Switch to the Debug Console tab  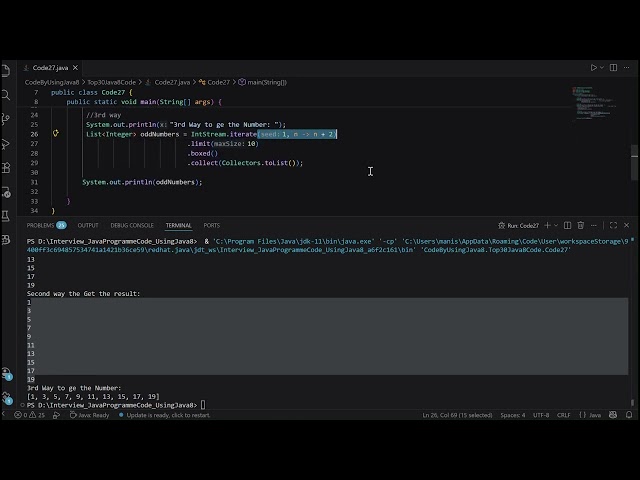tap(132, 225)
